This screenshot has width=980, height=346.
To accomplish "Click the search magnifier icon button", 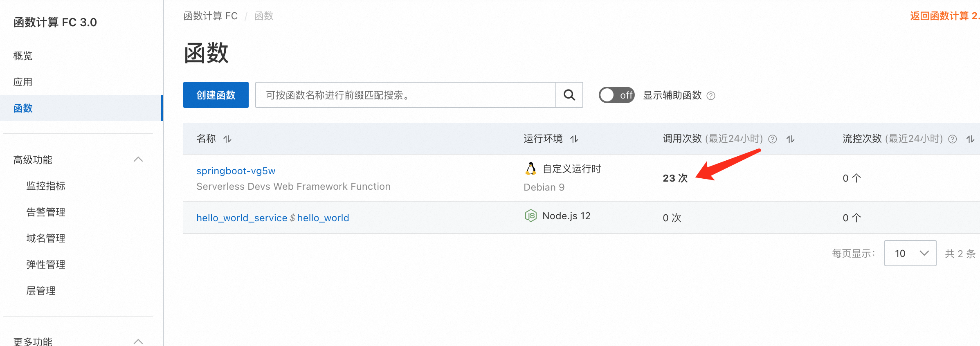I will pyautogui.click(x=569, y=95).
